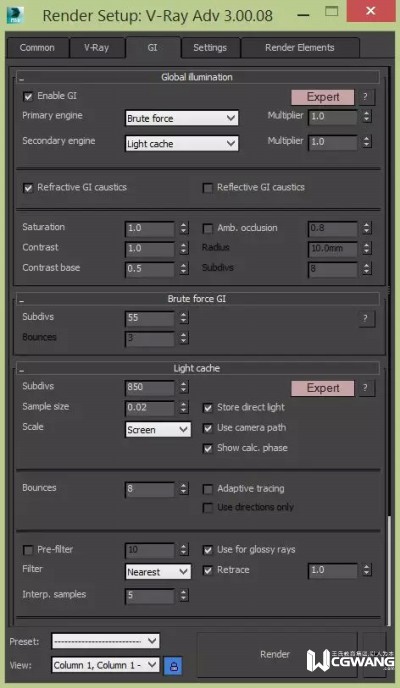Open the View dropdown
400x688 pixels.
[105, 665]
